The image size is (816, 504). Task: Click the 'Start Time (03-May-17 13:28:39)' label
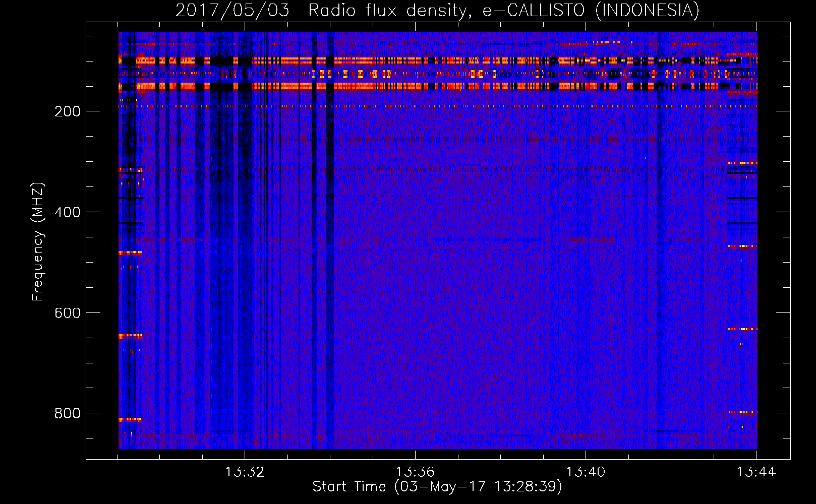437,487
